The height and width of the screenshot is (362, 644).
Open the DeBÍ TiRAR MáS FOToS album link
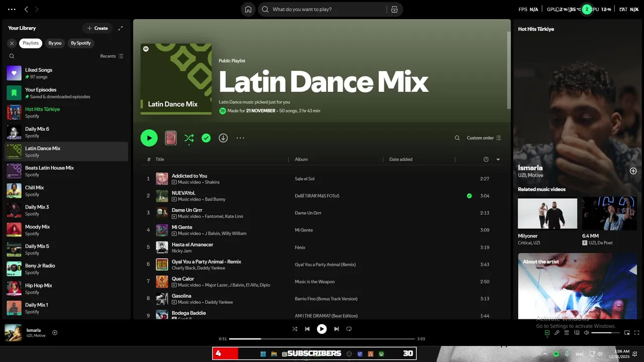tap(317, 196)
